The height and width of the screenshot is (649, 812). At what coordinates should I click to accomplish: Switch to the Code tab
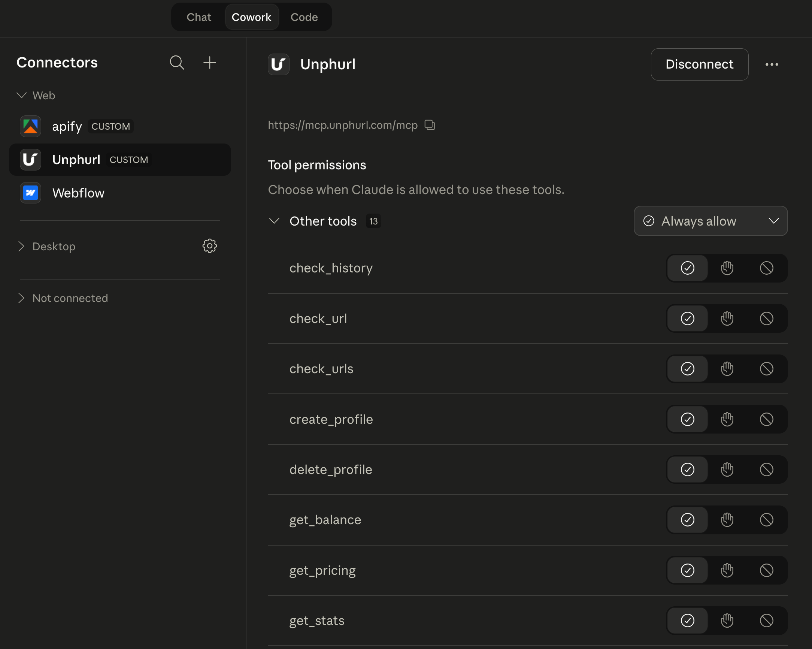(x=304, y=17)
